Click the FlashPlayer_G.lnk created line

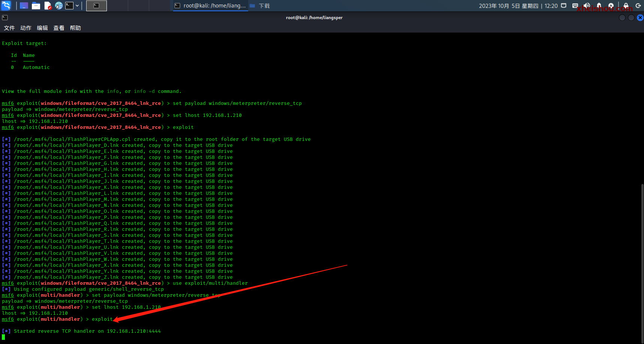117,163
